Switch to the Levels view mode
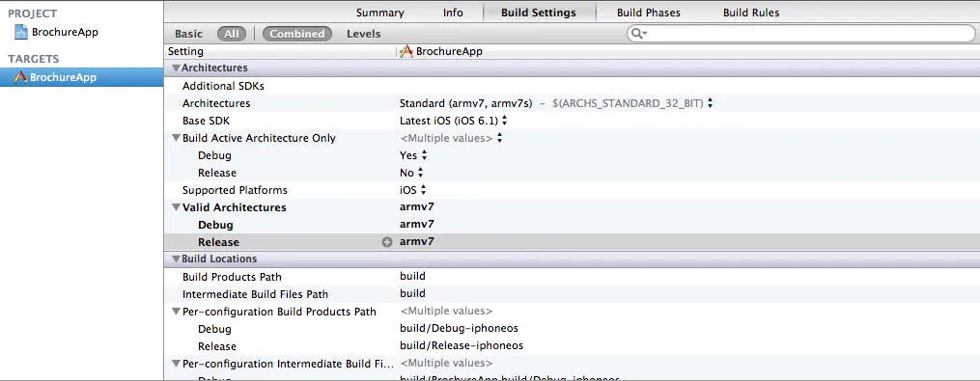Viewport: 980px width, 381px height. pos(364,34)
